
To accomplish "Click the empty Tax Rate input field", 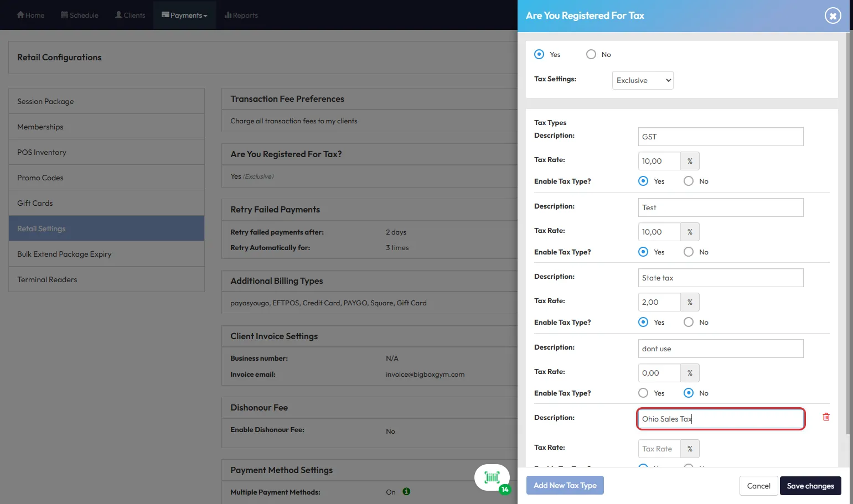I will (659, 449).
